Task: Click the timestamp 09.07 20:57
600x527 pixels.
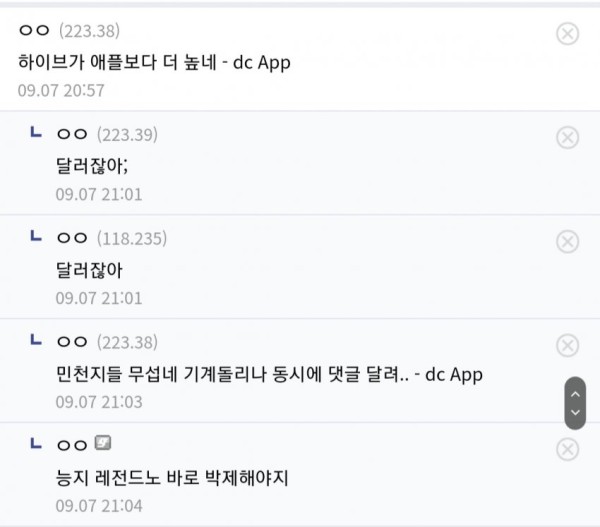Action: pos(61,91)
